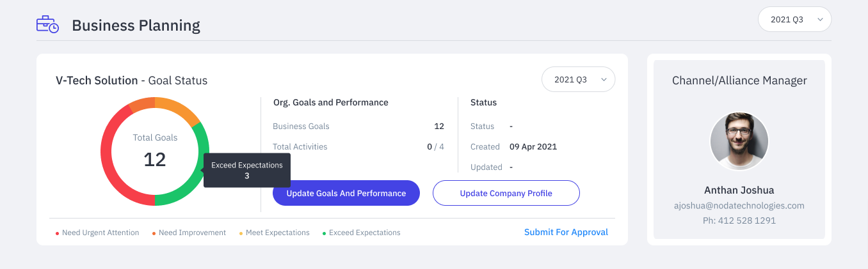The height and width of the screenshot is (269, 868).
Task: Toggle the Need Urgent Attention legend item
Action: pos(97,233)
